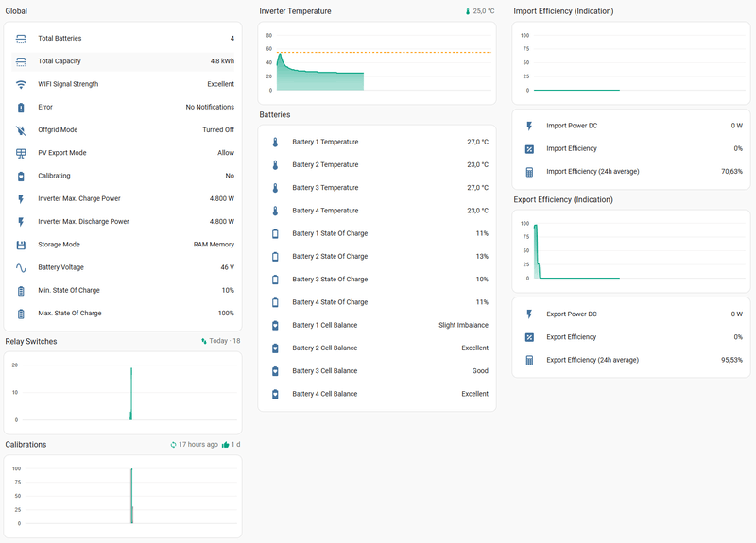Image resolution: width=756 pixels, height=543 pixels.
Task: Click the Battery 2 State Of Charge icon
Action: pyautogui.click(x=275, y=257)
